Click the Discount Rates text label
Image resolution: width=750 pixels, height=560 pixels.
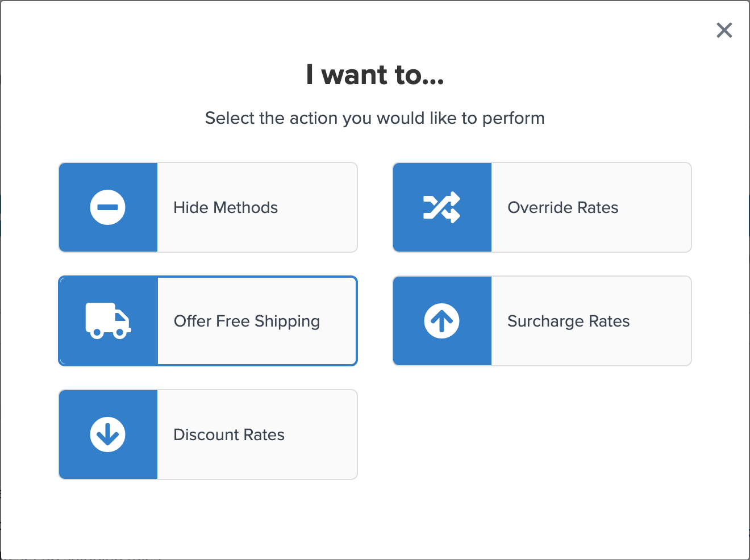(x=228, y=434)
